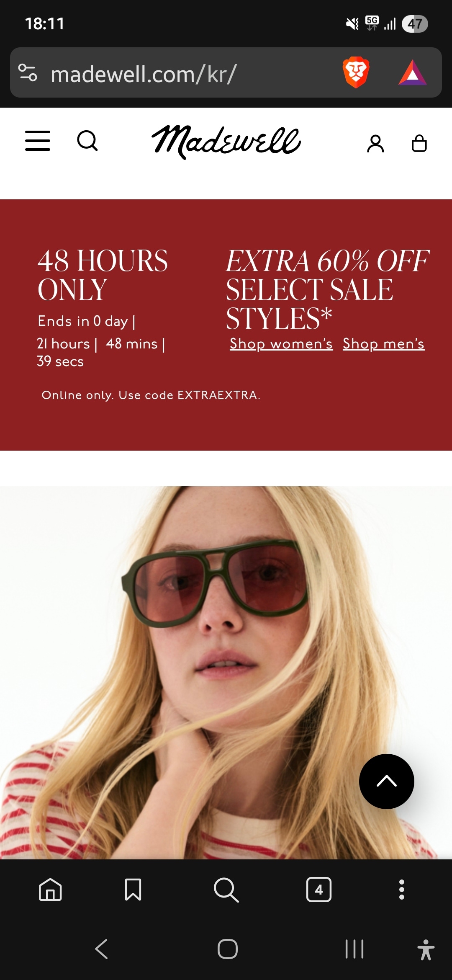Viewport: 452px width, 980px height.
Task: Tap the Madewell site search icon
Action: (87, 141)
